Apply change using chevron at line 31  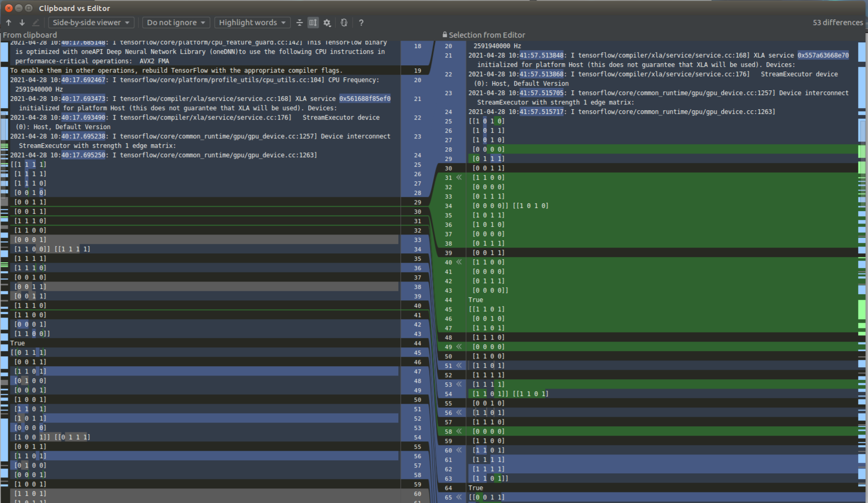459,177
